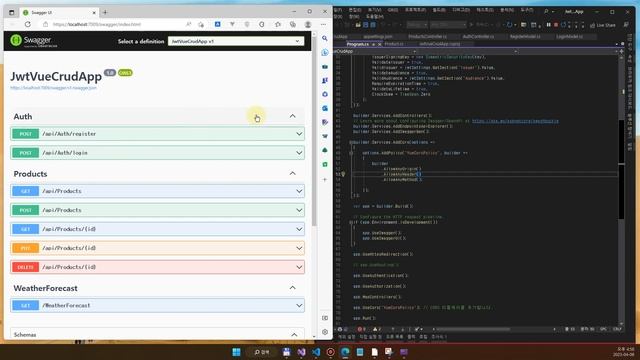Click warning count indicator in Visual Studio

click(376, 329)
